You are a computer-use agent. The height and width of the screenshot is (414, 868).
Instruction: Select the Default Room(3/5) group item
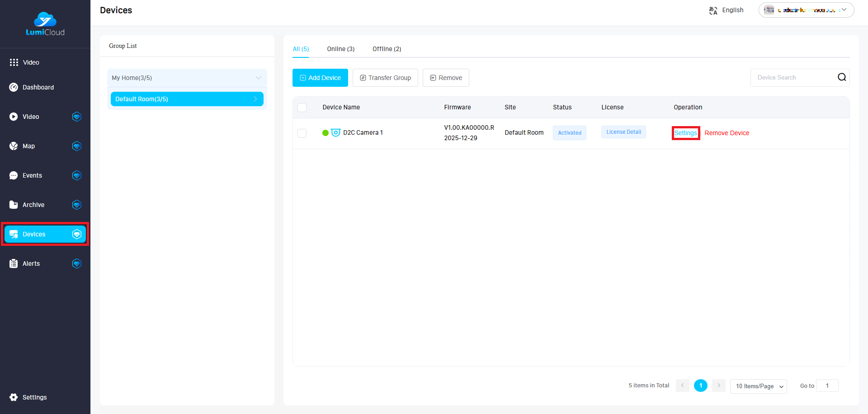click(x=187, y=99)
